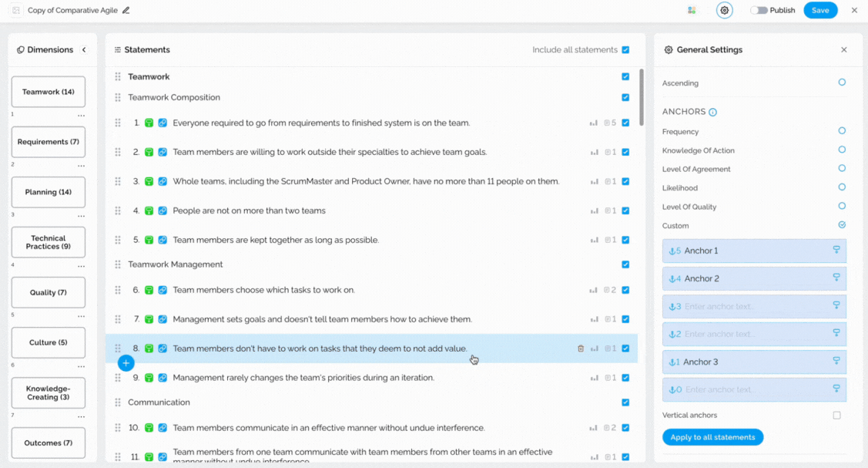Select the Quality (7) dimension
This screenshot has height=468, width=868.
pyautogui.click(x=49, y=292)
